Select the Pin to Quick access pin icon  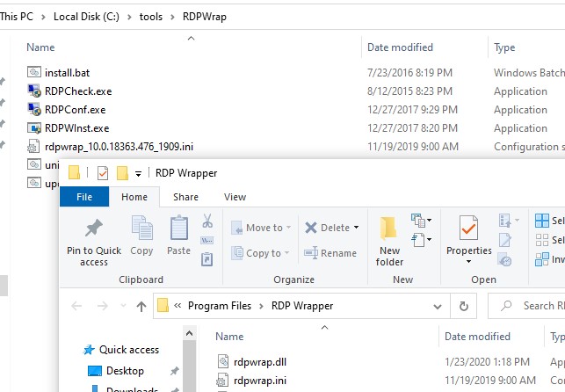94,228
